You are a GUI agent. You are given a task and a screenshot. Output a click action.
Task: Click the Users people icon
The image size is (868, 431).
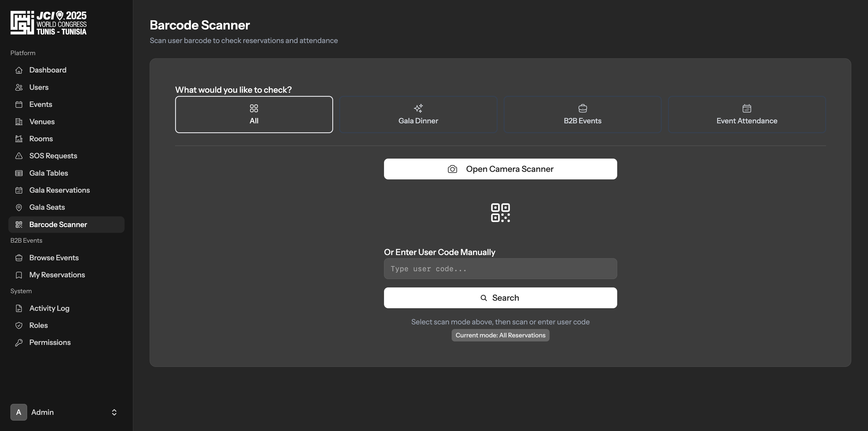tap(19, 87)
